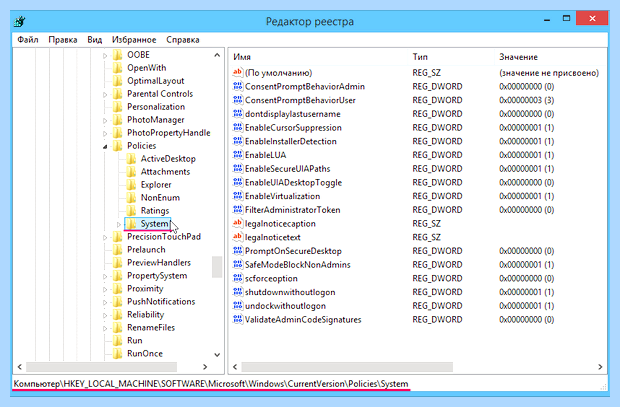Image resolution: width=620 pixels, height=407 pixels.
Task: Open the Вид menu
Action: pyautogui.click(x=95, y=40)
